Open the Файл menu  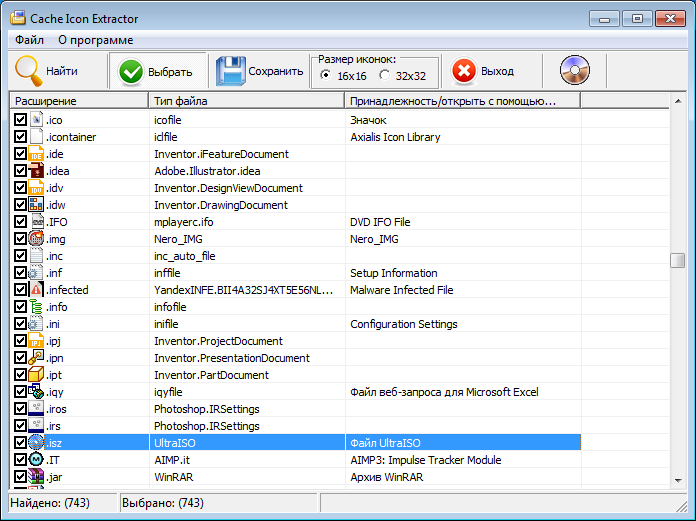pos(29,40)
